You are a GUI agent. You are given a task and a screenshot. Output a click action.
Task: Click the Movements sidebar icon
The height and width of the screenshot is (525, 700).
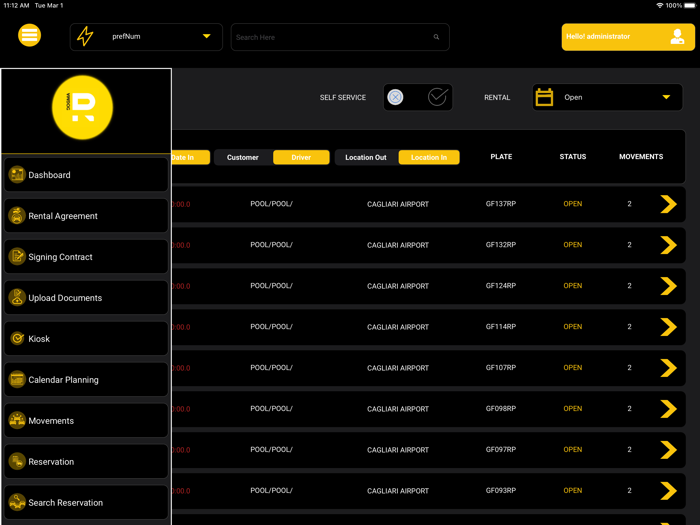pyautogui.click(x=17, y=421)
